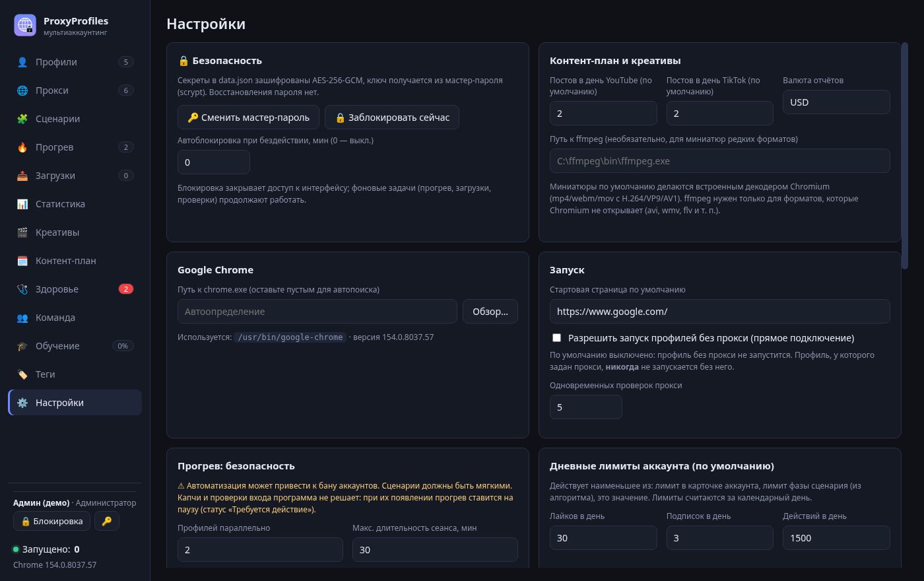Viewport: 924px width, 581px height.
Task: Focus the Автоблокировка при бездействии minutes field
Action: tap(214, 162)
